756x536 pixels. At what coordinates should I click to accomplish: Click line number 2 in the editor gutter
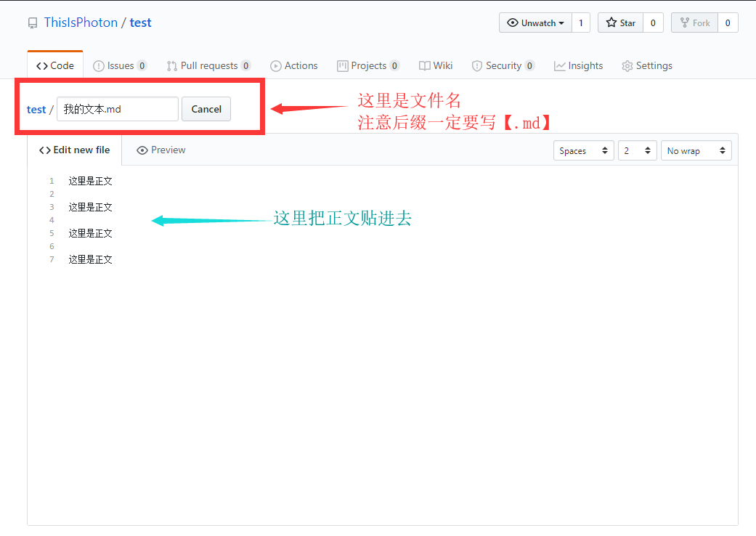coord(52,194)
